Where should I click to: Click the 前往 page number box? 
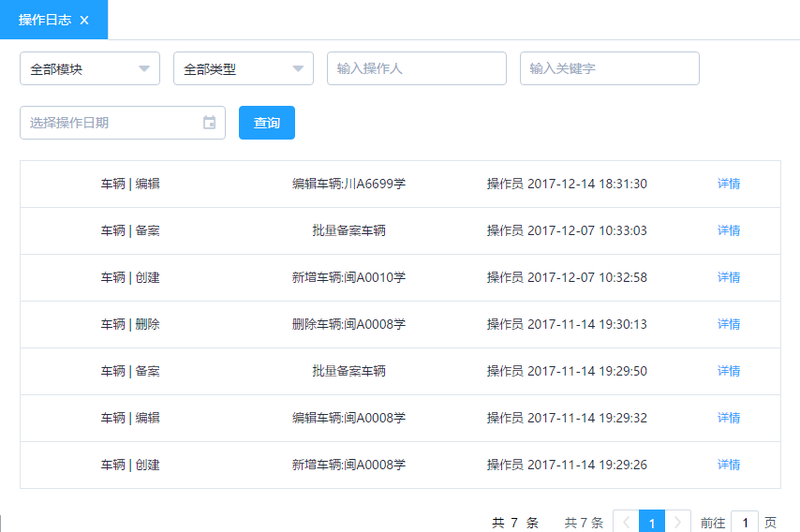(x=745, y=523)
